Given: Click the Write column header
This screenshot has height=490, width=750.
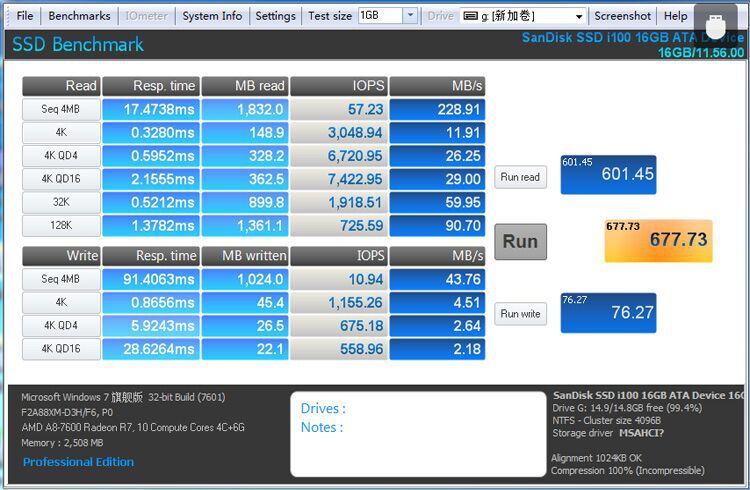Looking at the screenshot, I should 61,256.
